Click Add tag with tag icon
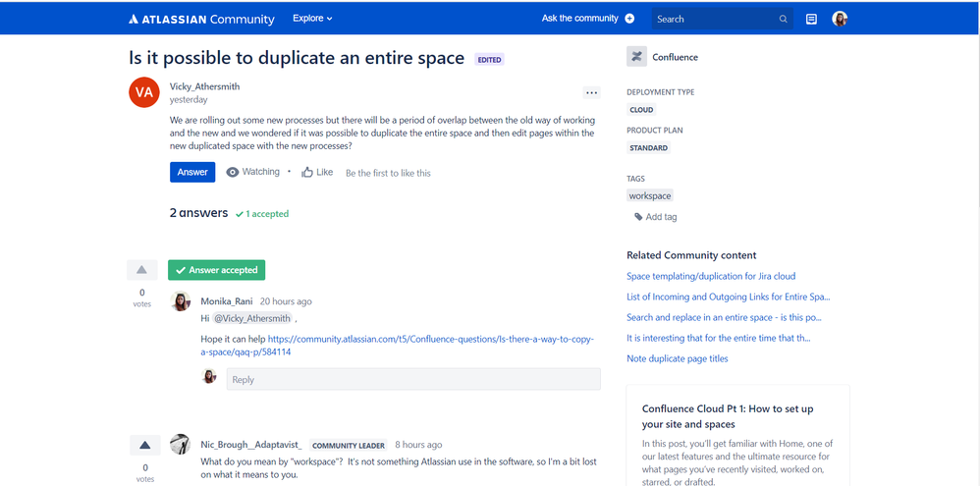 656,217
